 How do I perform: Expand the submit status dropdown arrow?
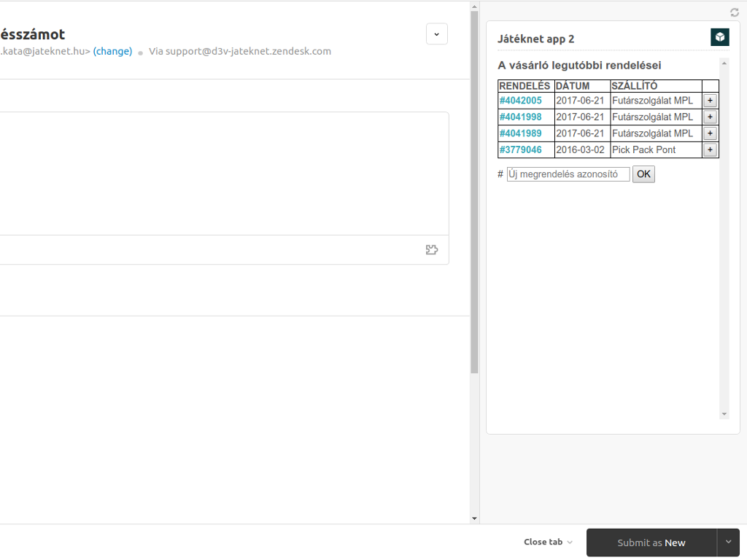728,542
